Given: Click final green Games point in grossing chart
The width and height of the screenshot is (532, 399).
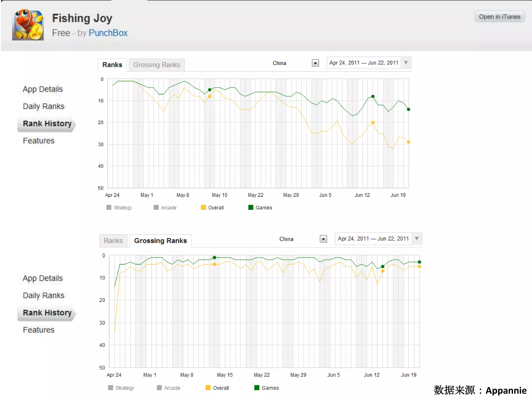Looking at the screenshot, I should (x=419, y=262).
